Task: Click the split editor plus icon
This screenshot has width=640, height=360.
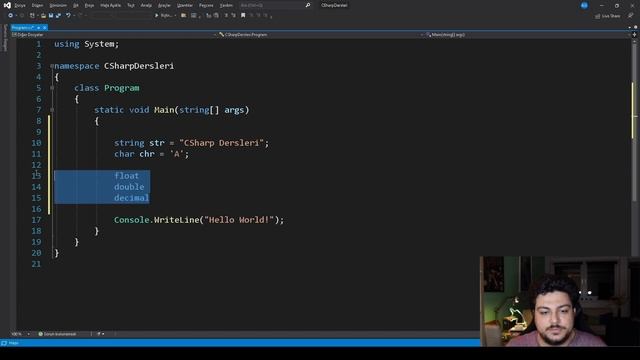Action: click(634, 35)
